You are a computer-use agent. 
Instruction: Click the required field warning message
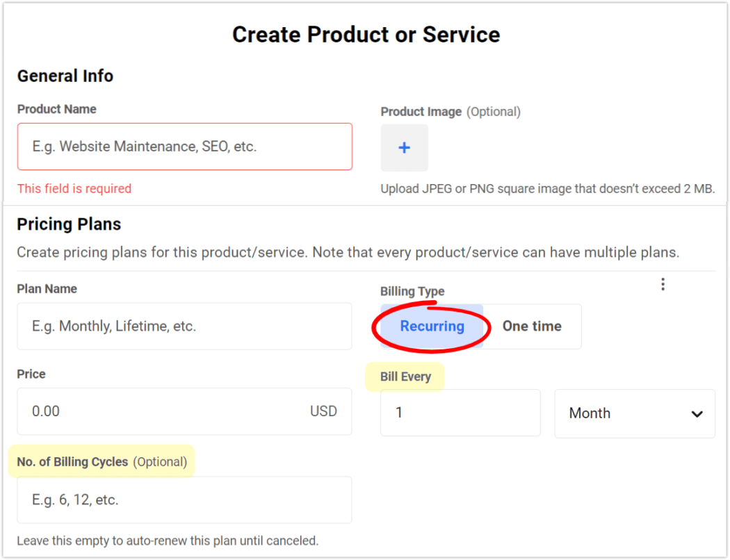(74, 188)
